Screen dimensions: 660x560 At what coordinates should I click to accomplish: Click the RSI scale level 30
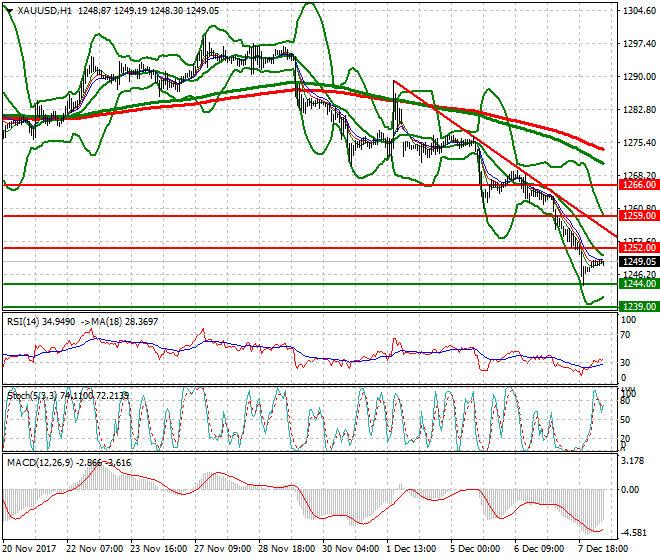pyautogui.click(x=626, y=363)
